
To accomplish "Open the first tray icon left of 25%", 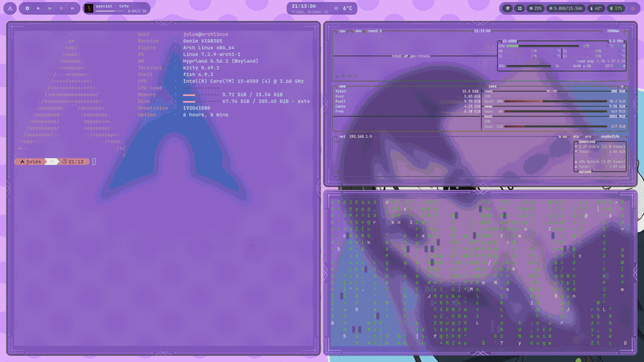I will point(508,8).
